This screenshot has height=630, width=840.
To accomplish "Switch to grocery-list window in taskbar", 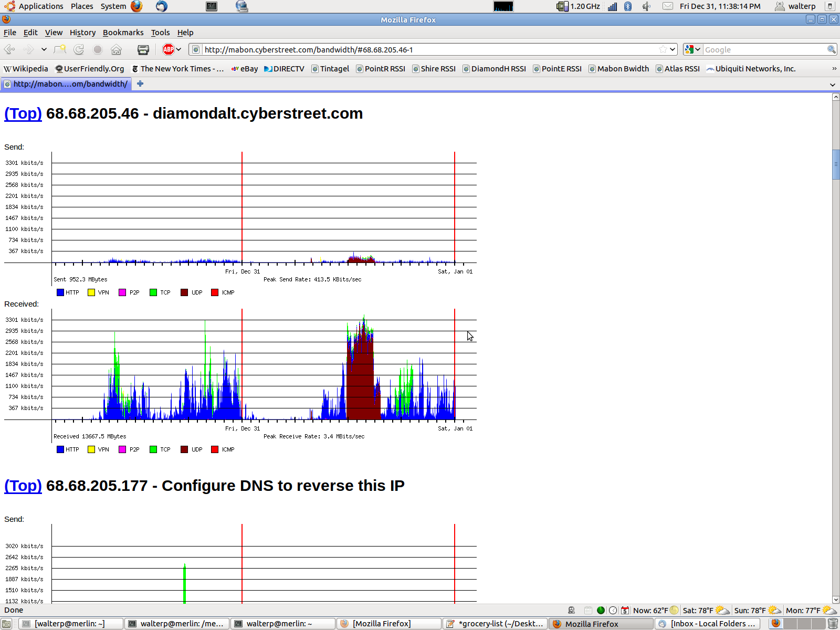I will (x=495, y=624).
